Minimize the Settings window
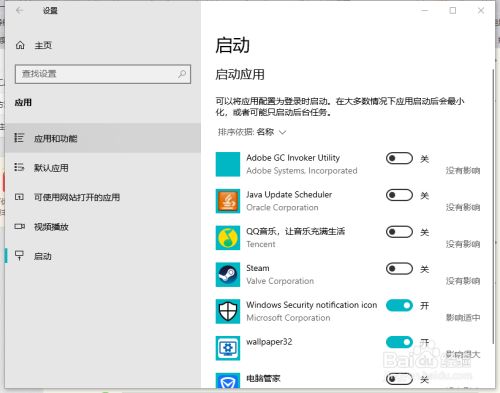The height and width of the screenshot is (393, 500). point(424,11)
